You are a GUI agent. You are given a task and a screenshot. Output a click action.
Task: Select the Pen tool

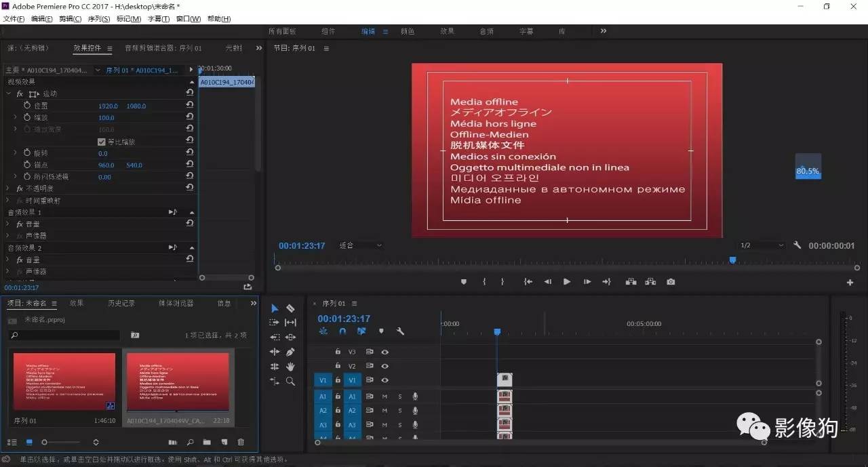click(290, 352)
